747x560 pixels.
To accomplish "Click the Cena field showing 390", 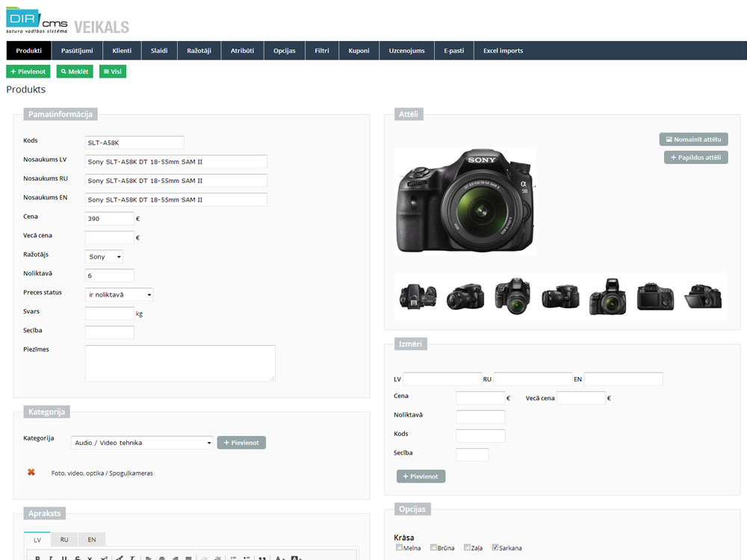I will [110, 219].
